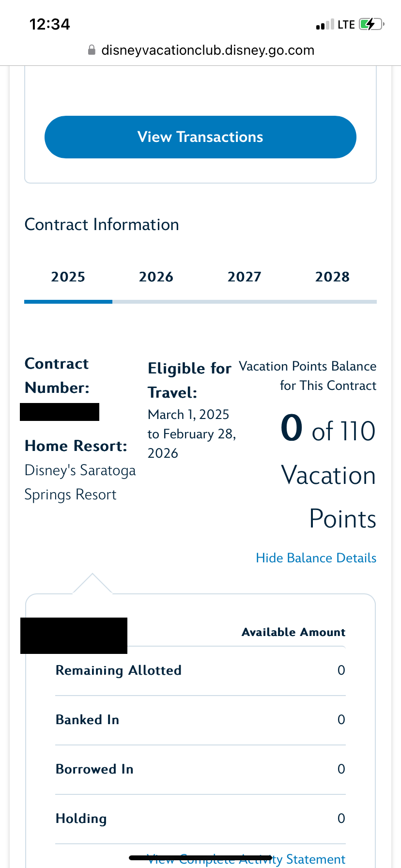Tap the 12:34 clock in status bar
The width and height of the screenshot is (401, 868).
50,24
